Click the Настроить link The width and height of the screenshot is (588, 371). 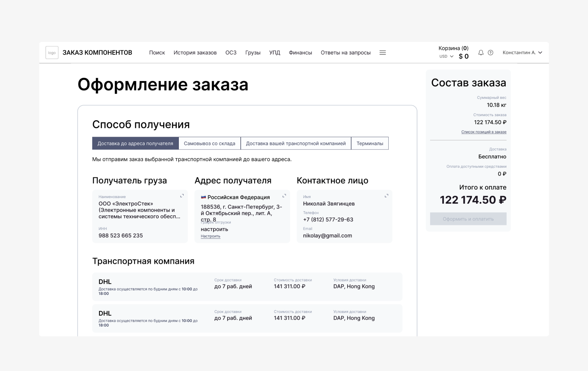click(x=211, y=236)
